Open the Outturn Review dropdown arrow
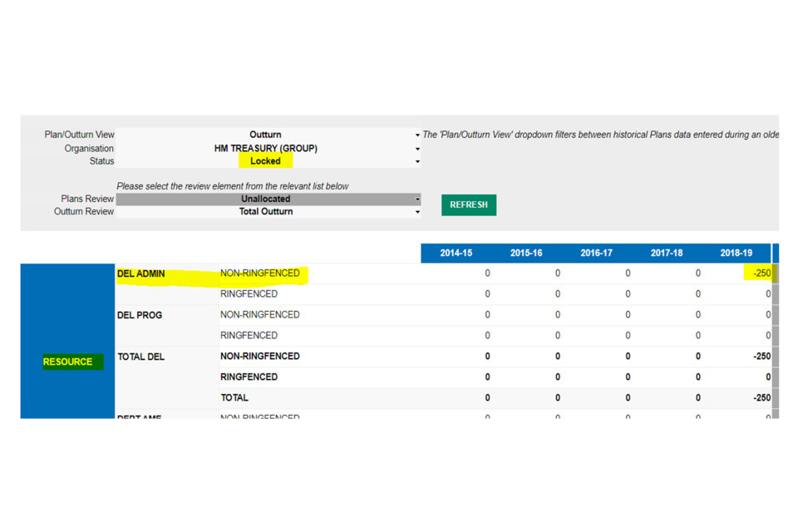The height and width of the screenshot is (532, 798). coord(417,212)
